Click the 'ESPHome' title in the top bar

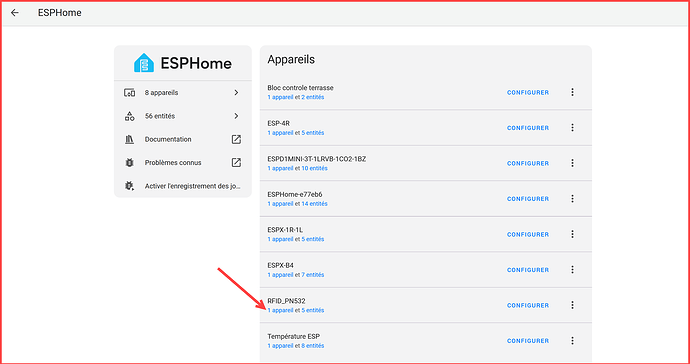pos(59,13)
